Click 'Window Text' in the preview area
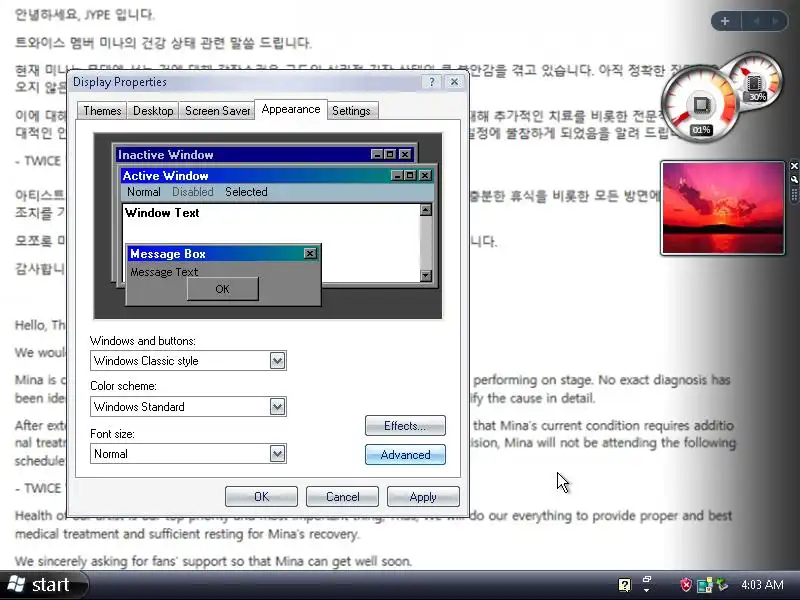 162,213
